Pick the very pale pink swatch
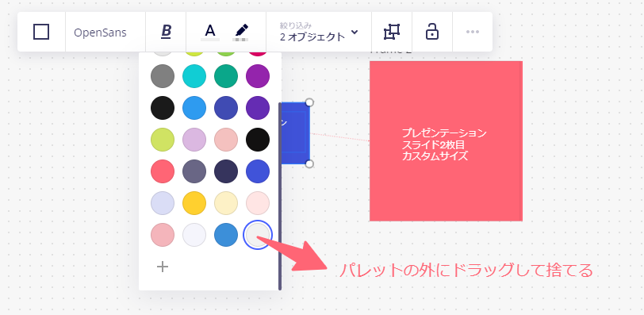644x315 pixels. [258, 203]
